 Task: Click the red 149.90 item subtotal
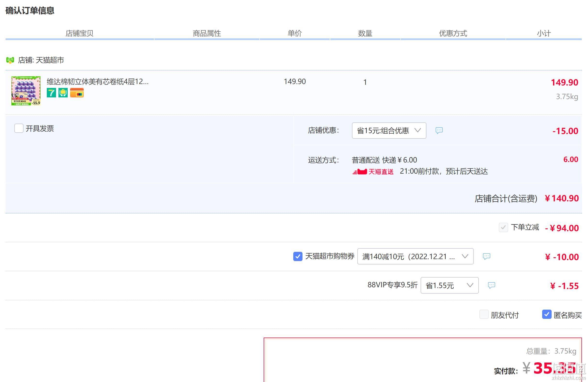point(564,82)
